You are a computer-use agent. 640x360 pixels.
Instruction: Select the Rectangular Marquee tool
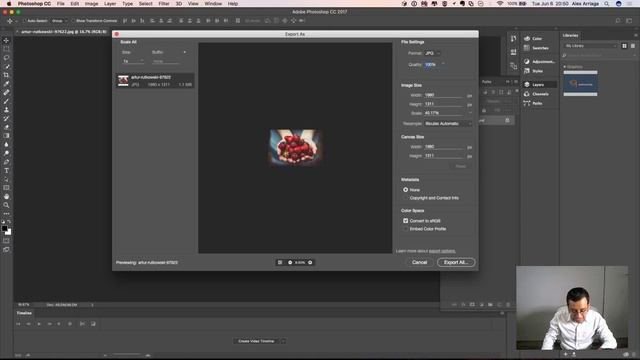[6, 49]
